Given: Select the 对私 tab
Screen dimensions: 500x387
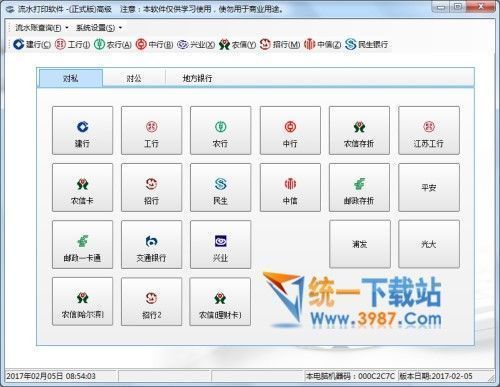Looking at the screenshot, I should click(71, 78).
